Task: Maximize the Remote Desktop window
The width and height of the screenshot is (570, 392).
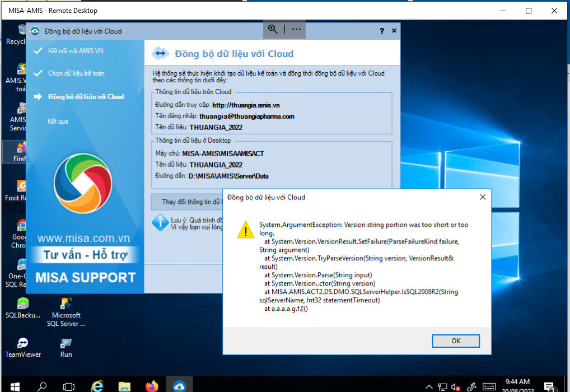Action: (x=529, y=11)
